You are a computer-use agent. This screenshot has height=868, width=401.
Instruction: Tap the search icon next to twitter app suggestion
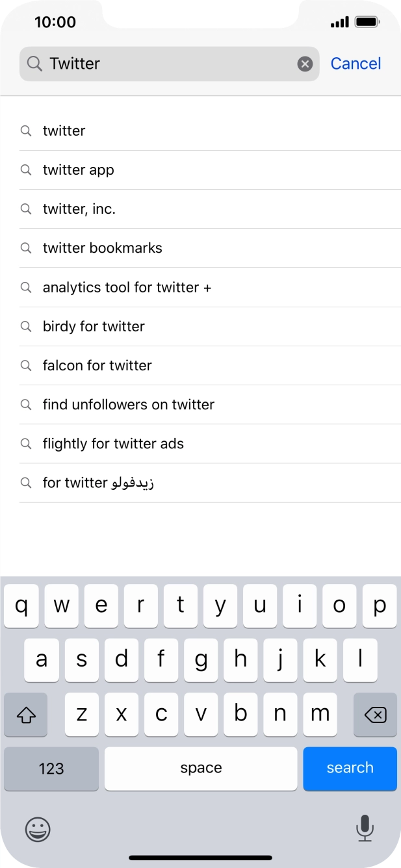(26, 170)
